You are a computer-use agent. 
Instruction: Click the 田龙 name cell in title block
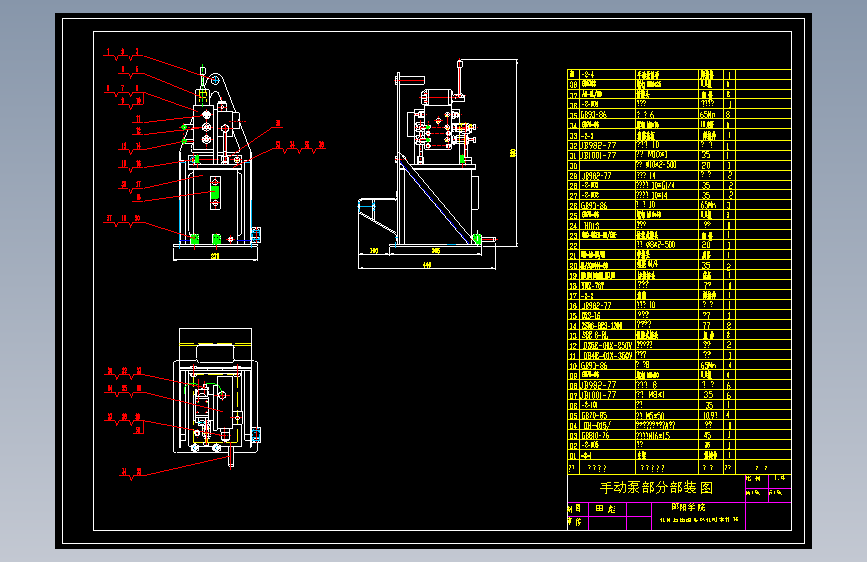[605, 509]
